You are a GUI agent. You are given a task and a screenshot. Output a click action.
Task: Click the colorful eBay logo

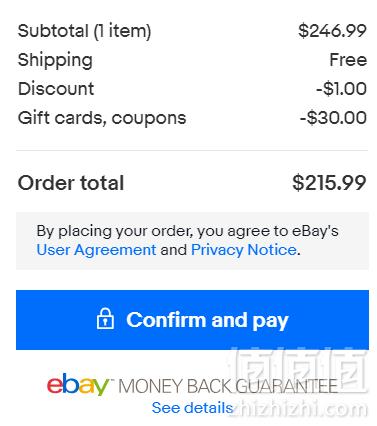click(x=78, y=385)
